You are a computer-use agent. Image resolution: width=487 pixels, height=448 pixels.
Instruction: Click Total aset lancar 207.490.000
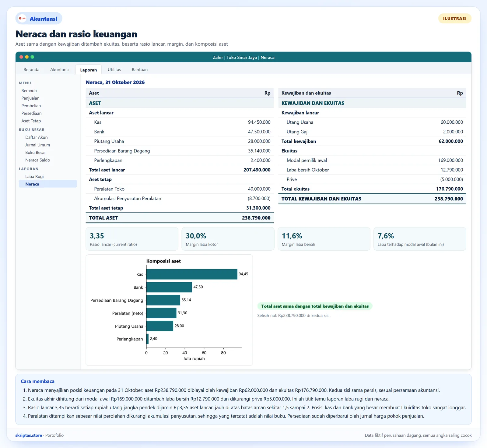257,170
